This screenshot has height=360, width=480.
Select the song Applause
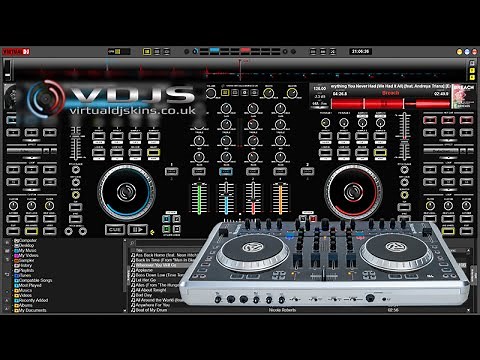click(144, 270)
